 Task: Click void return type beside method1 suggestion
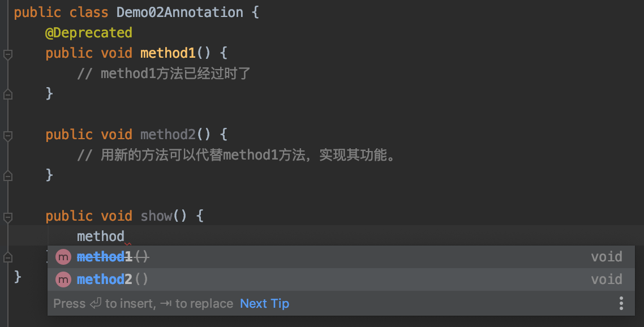[x=607, y=257]
